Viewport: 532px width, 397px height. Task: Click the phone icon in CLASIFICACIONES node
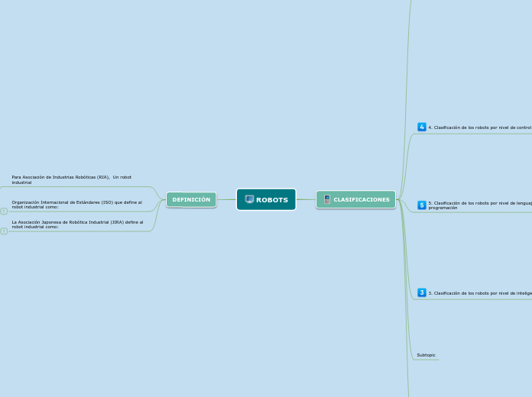coord(327,199)
